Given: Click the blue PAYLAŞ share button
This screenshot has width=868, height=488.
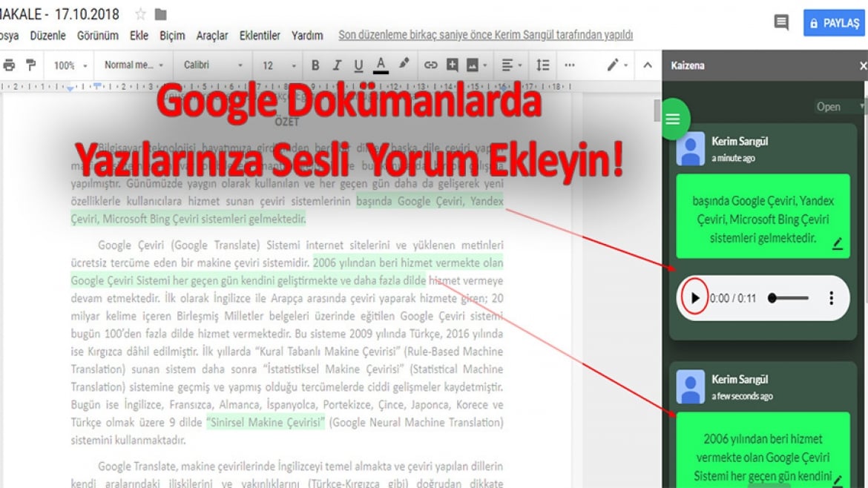Looking at the screenshot, I should [x=834, y=23].
